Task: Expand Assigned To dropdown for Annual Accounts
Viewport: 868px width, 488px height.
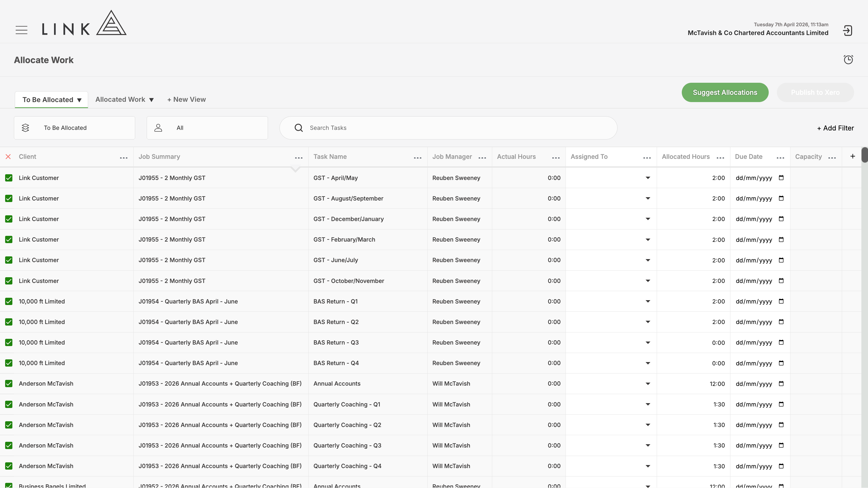Action: (648, 384)
